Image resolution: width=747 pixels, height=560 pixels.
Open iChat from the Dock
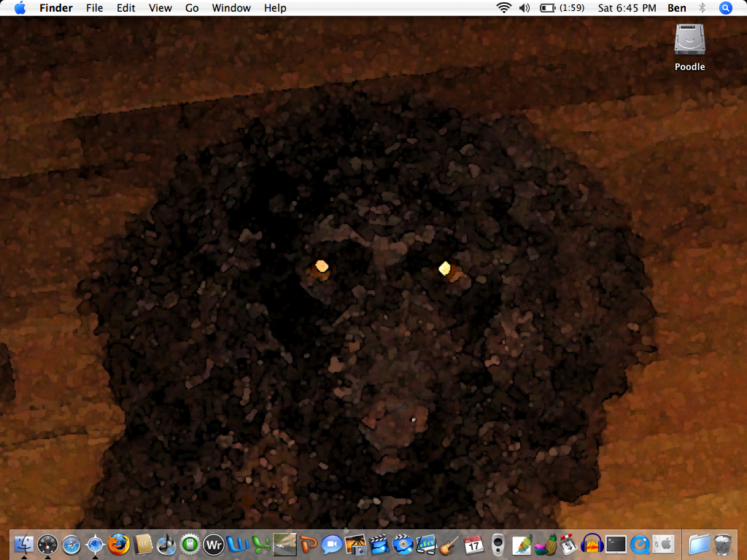[x=332, y=544]
